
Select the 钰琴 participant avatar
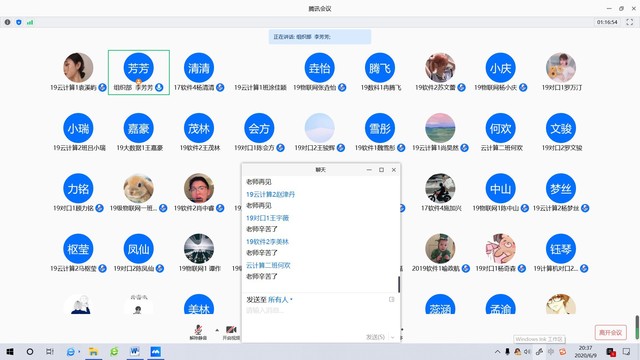pyautogui.click(x=561, y=249)
